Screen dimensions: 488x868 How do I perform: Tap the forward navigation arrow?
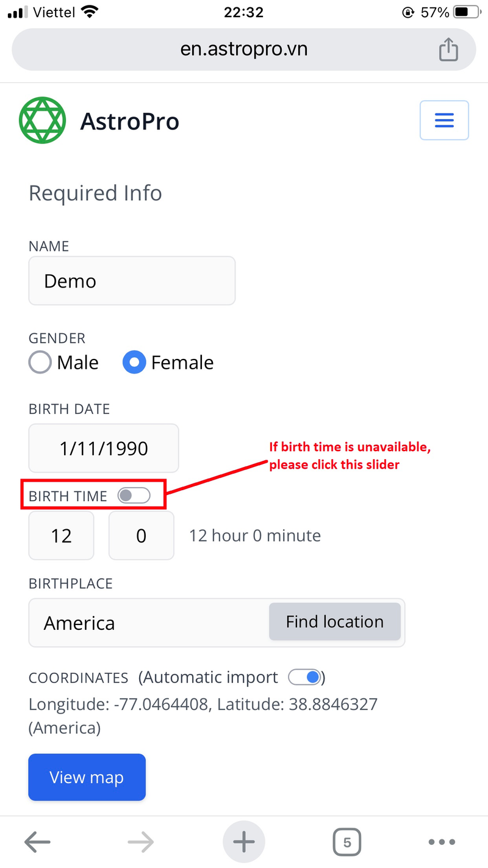140,842
